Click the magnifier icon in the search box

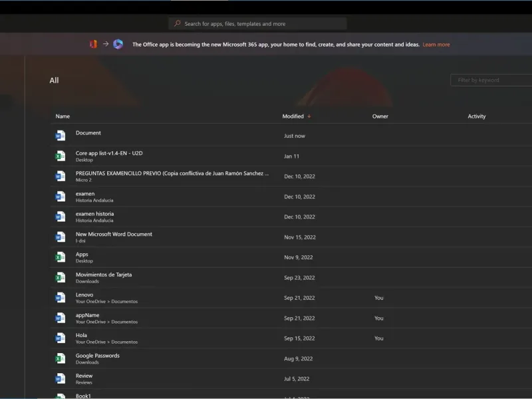pyautogui.click(x=177, y=23)
